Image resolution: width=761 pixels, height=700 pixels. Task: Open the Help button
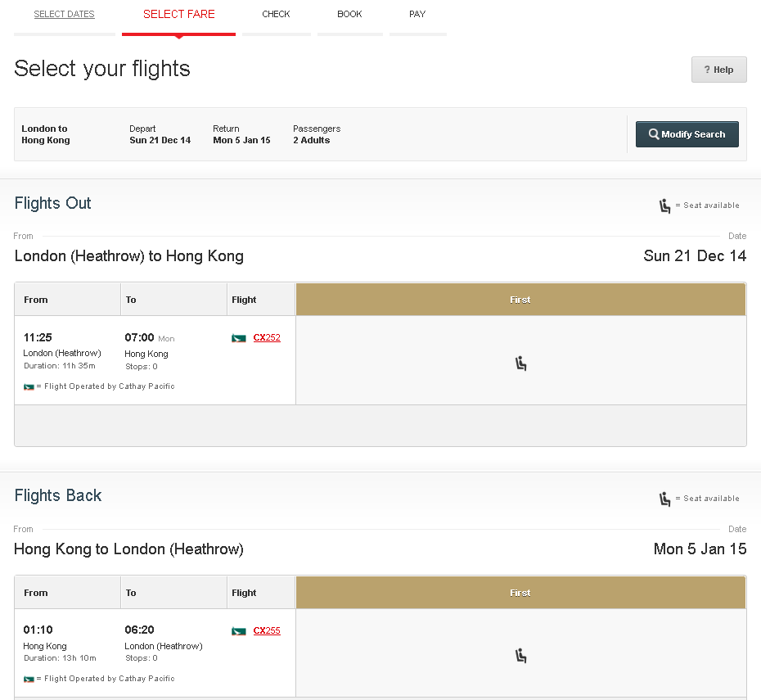[719, 70]
